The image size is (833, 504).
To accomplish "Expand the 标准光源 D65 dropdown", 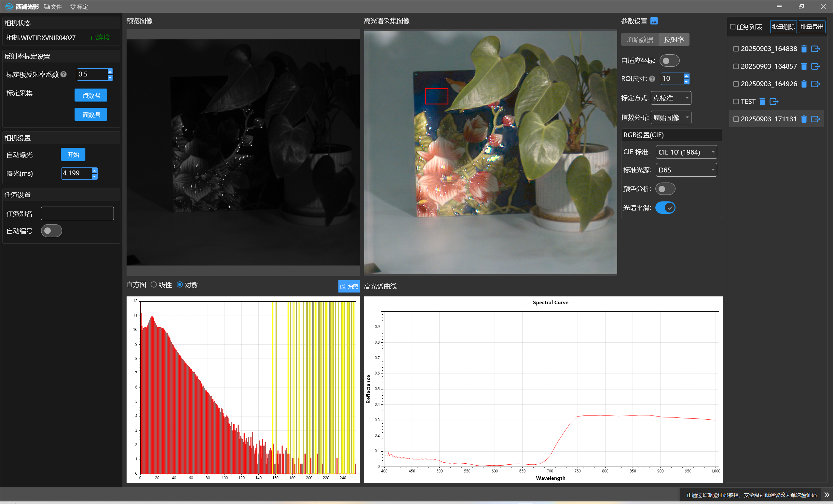I will [x=686, y=170].
